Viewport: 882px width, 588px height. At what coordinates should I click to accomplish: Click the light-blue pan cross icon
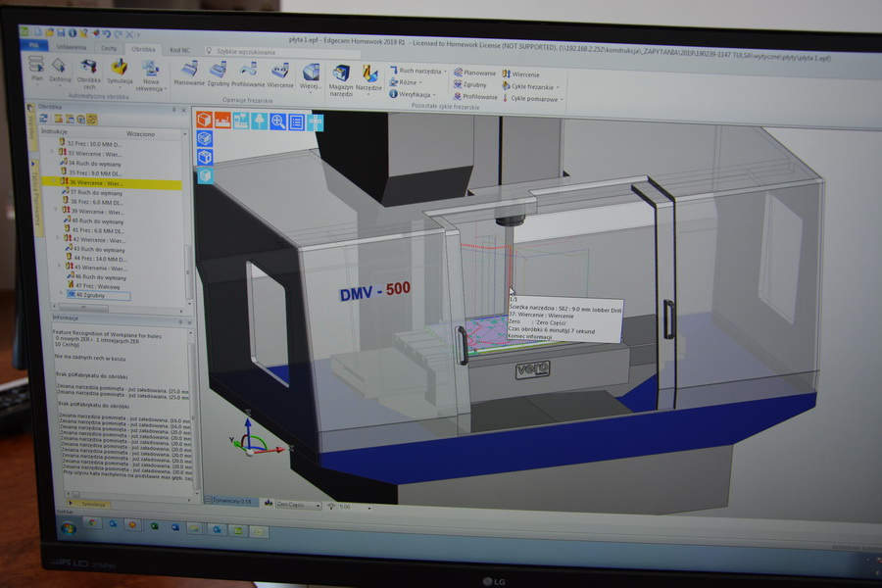tap(315, 122)
